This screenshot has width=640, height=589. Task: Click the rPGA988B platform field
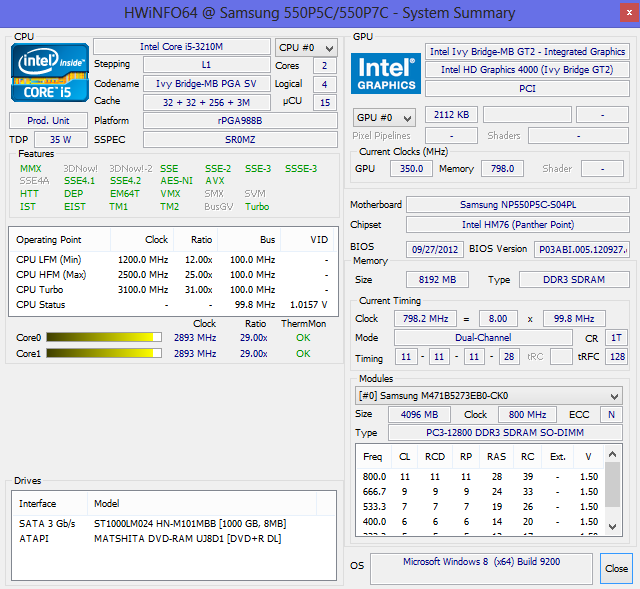pos(240,120)
